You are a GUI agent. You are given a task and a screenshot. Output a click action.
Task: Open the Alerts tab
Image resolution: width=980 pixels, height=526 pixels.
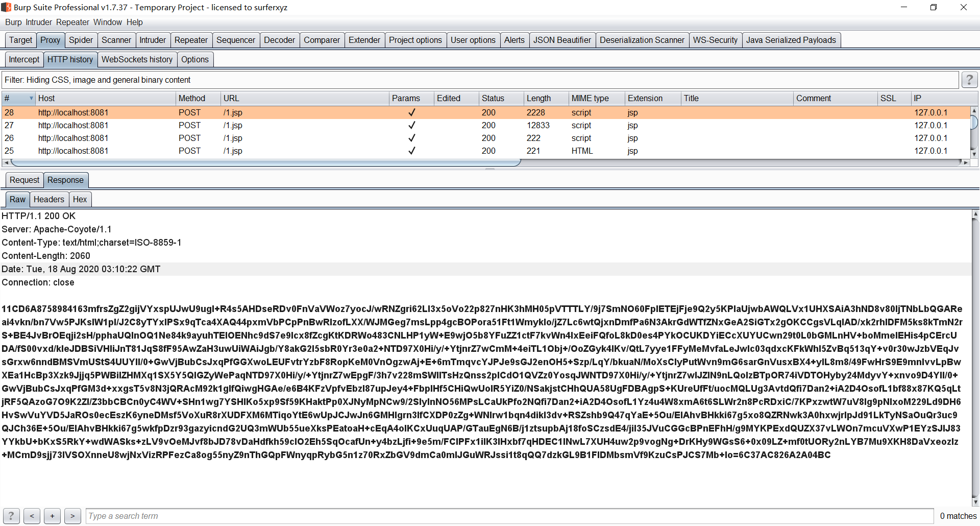pos(514,40)
